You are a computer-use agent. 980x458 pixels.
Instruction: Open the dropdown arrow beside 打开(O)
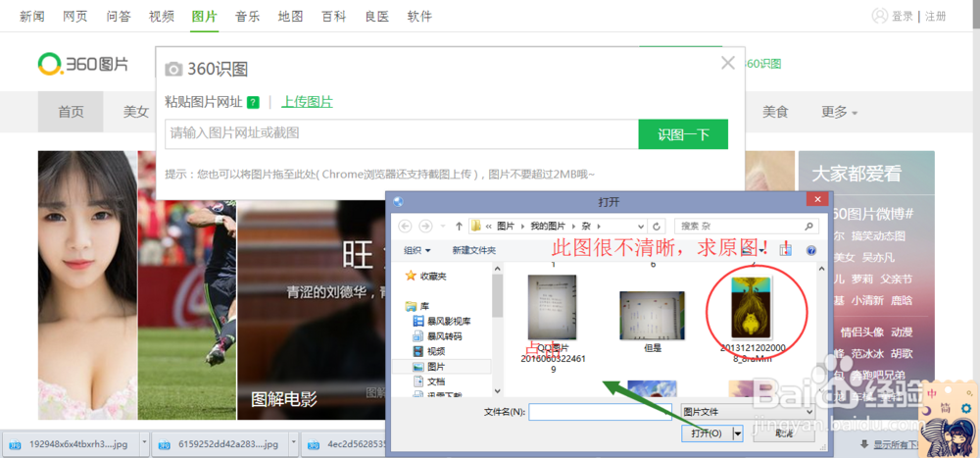click(738, 433)
